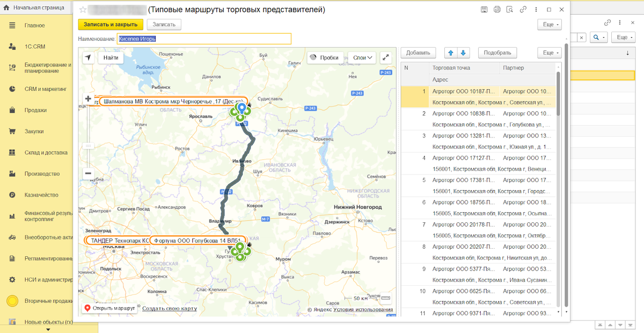Click the Наименование field Киселев Игорь
The height and width of the screenshot is (333, 644).
point(204,39)
